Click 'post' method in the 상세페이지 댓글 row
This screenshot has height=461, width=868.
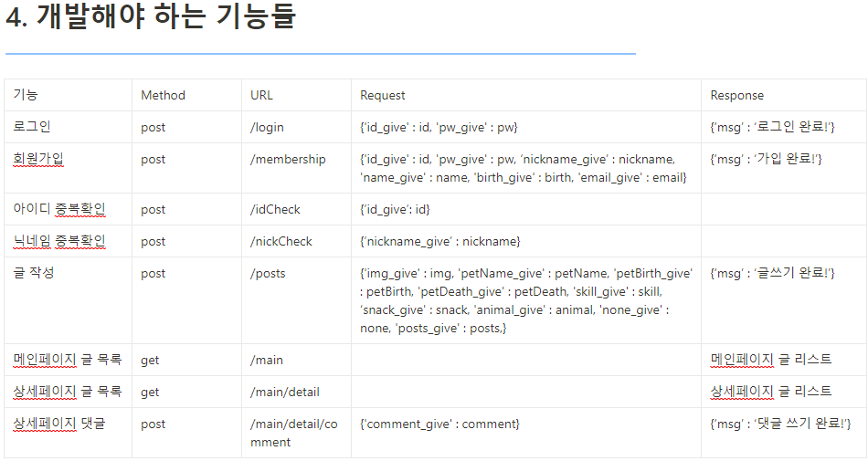153,425
